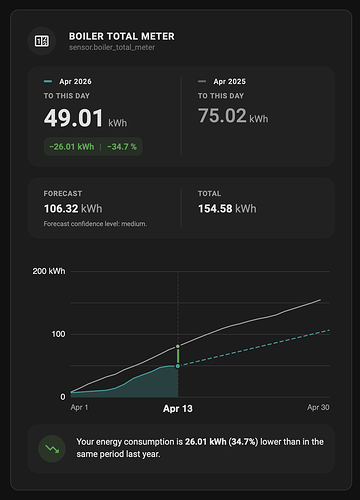This screenshot has height=500, width=360.
Task: Click TO THIS DAY label under Apr 2026
Action: (67, 96)
